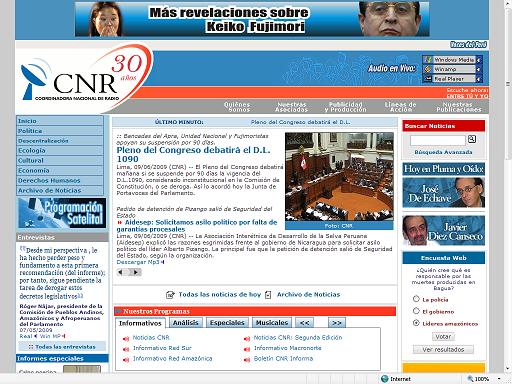Open the zoom level dropdown arrow
512x384 pixels.
pos(499,379)
